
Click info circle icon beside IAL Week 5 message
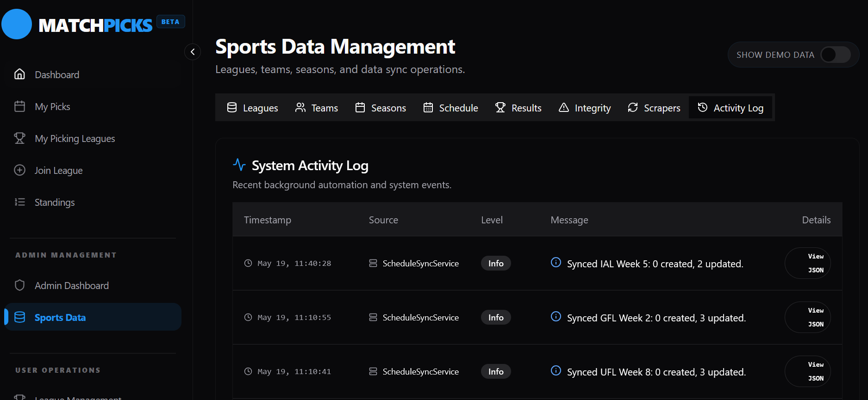[556, 262]
